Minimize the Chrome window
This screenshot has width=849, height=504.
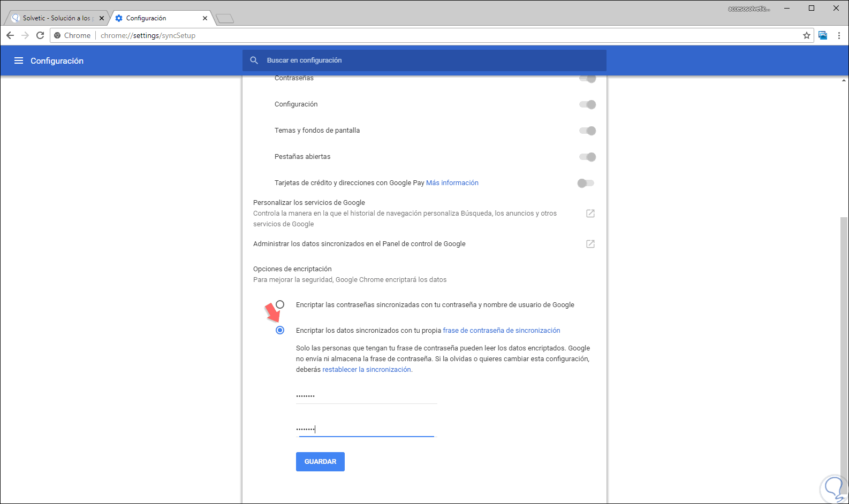787,9
